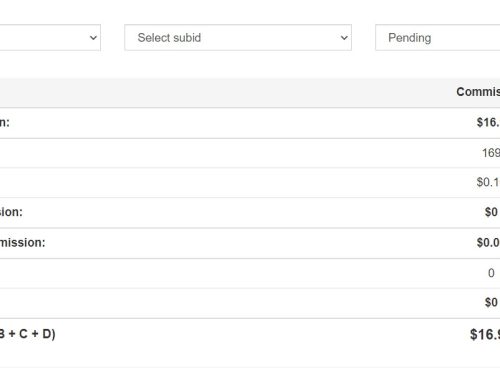Screen dimensions: 500x375
Task: Click the chevron arrow on the subid selector
Action: 344,38
